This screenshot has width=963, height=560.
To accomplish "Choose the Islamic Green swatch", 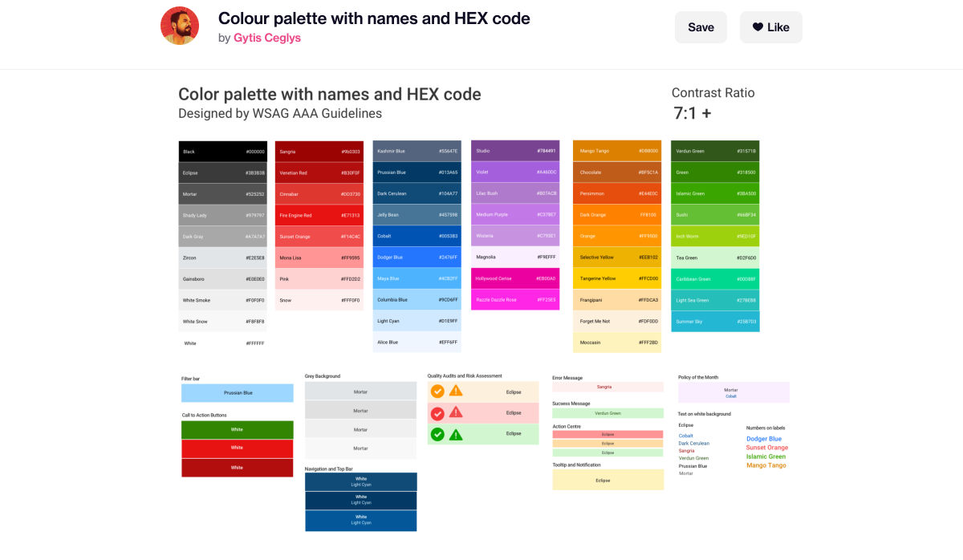I will coord(715,193).
